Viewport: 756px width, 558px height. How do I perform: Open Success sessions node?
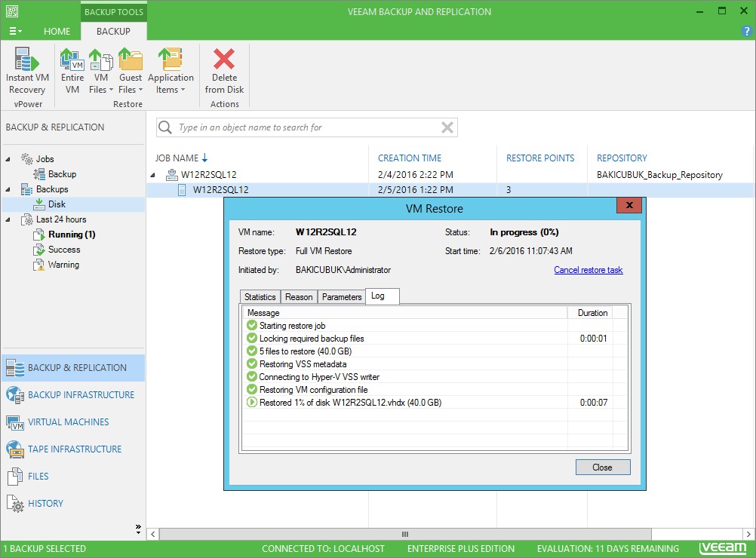63,250
